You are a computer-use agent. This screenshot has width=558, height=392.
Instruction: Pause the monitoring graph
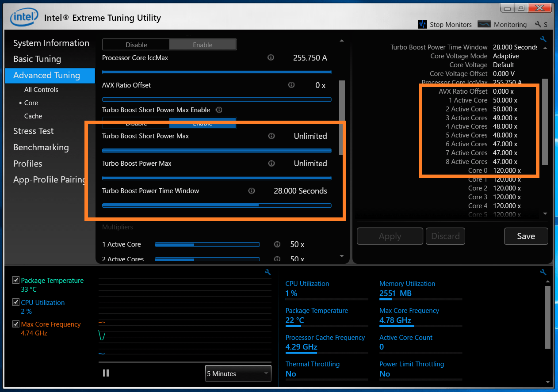[106, 373]
